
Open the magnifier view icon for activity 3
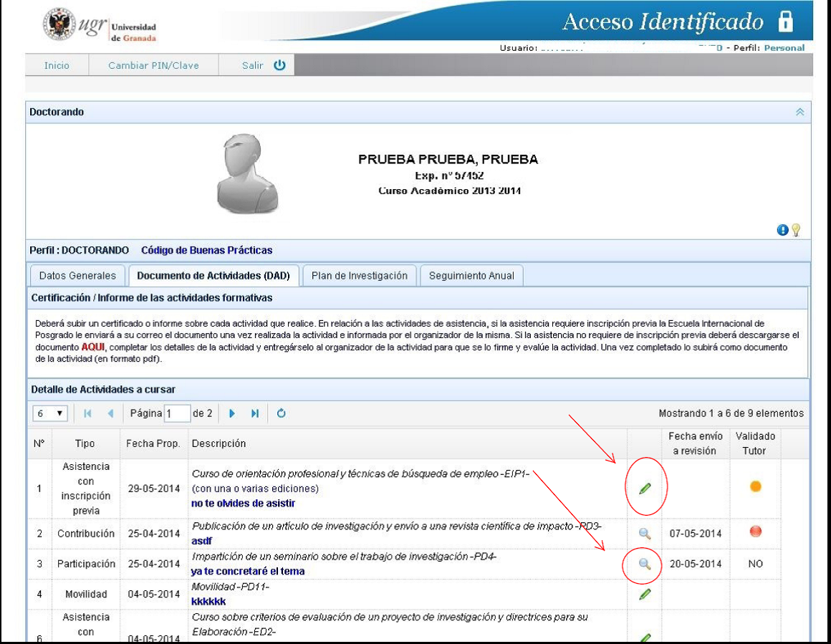click(x=645, y=564)
